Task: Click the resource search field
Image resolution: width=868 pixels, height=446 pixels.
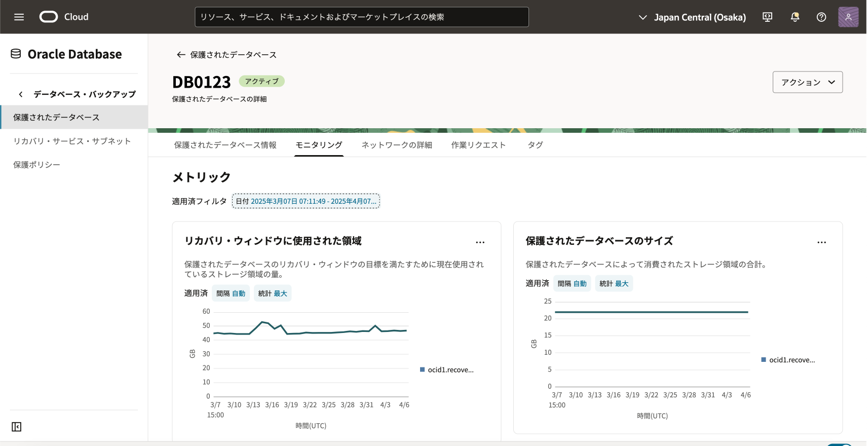Action: [361, 17]
